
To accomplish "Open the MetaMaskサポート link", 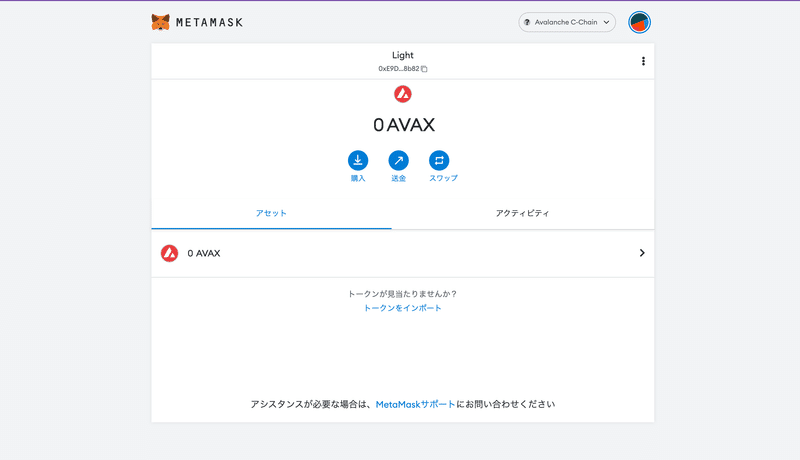I will tap(415, 404).
